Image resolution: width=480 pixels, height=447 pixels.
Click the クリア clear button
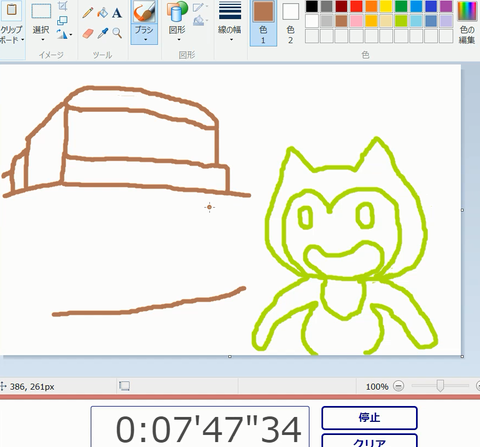tap(369, 441)
